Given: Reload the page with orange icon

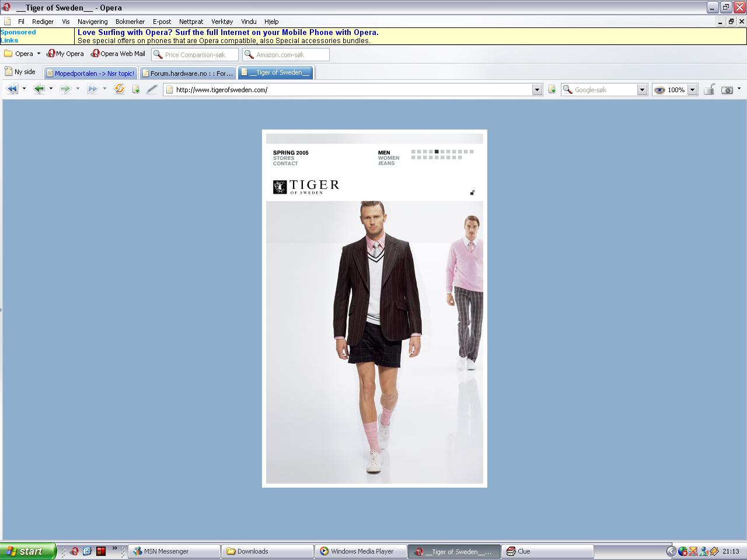Looking at the screenshot, I should [x=119, y=89].
